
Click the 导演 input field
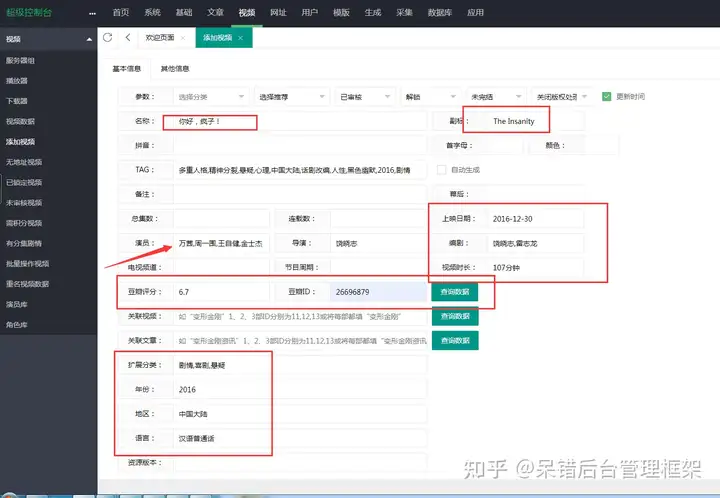379,243
